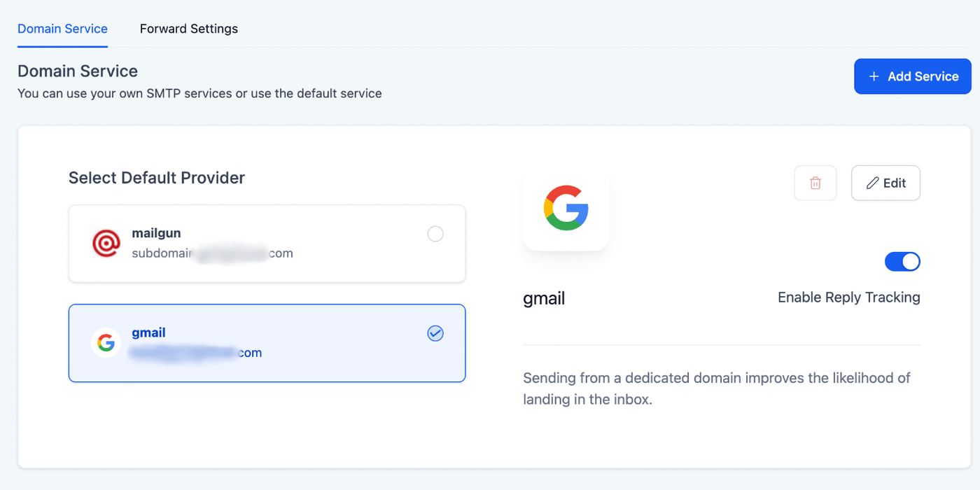Click the gmail checked radio indicator
Screen dimensions: 980x490
[435, 334]
